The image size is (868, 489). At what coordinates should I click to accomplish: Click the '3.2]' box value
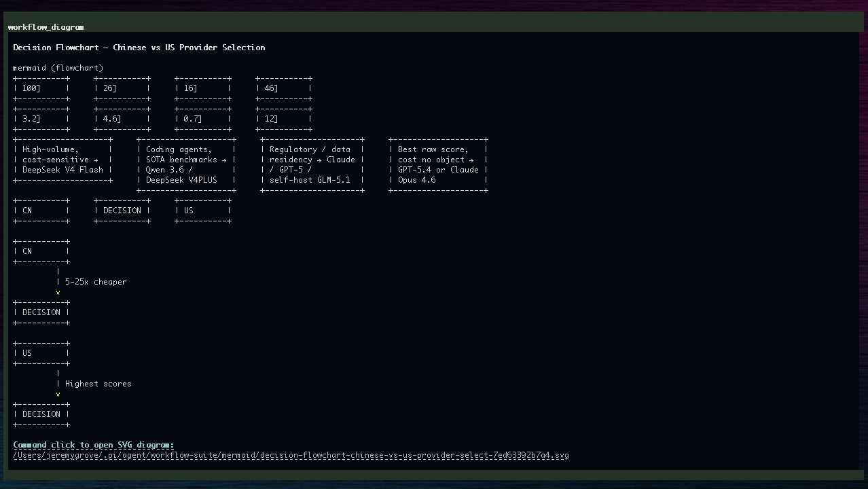[x=32, y=119]
